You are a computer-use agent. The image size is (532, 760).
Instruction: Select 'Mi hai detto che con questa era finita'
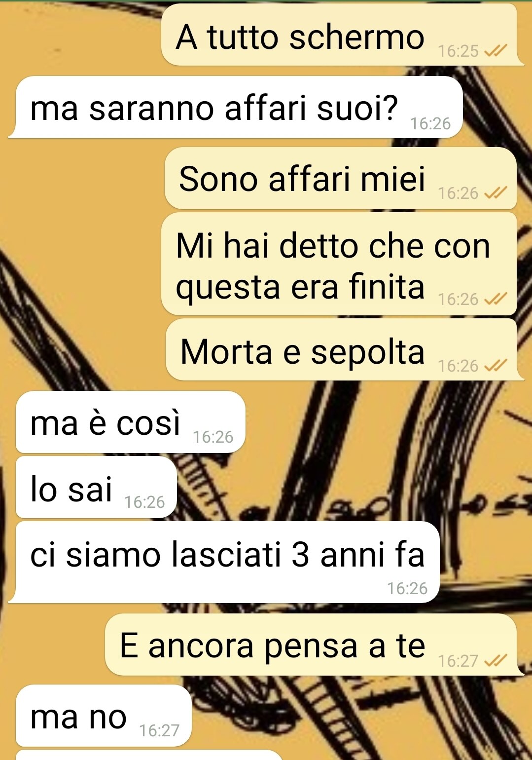tap(339, 264)
